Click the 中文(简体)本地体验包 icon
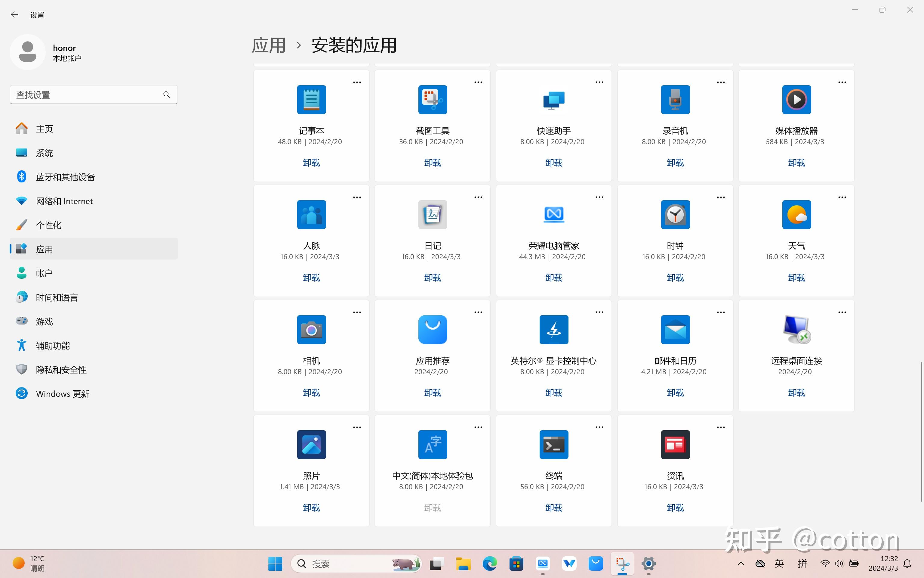The width and height of the screenshot is (924, 578). click(433, 445)
